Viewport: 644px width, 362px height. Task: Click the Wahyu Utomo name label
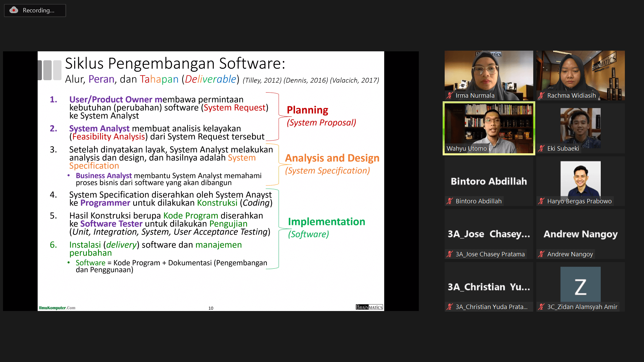(466, 148)
